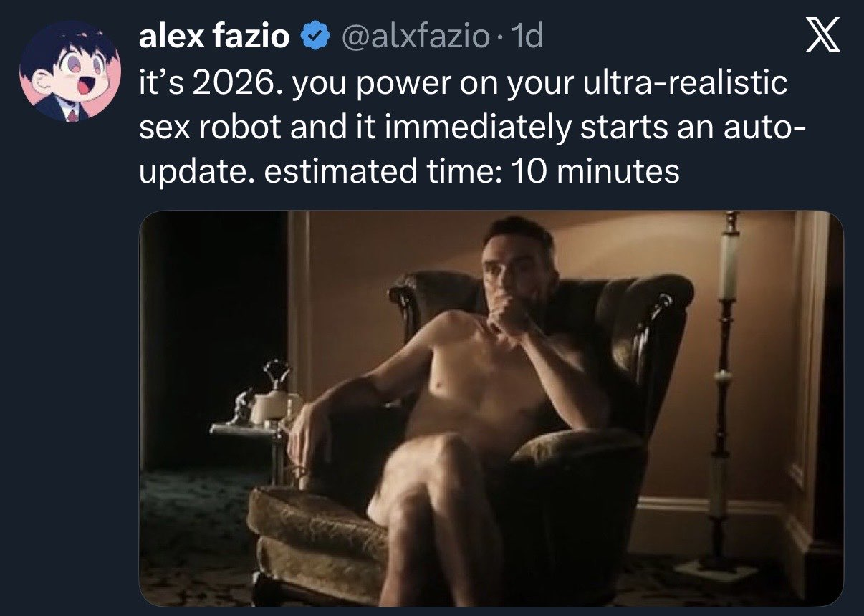Image resolution: width=864 pixels, height=616 pixels.
Task: Click the word "ultra-realistic" in the tweet
Action: [686, 85]
